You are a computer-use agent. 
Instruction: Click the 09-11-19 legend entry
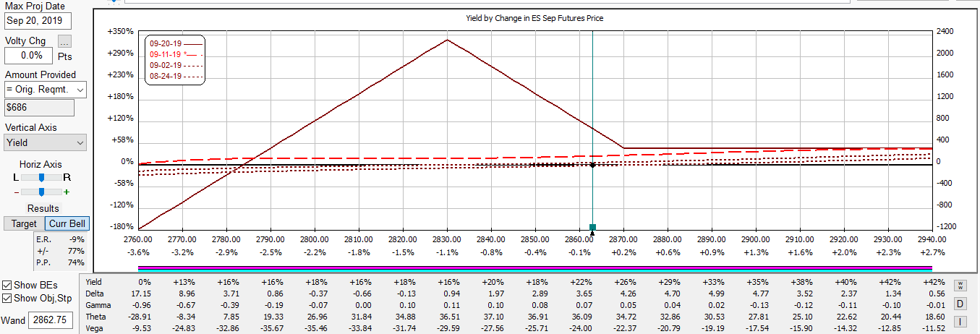click(176, 54)
